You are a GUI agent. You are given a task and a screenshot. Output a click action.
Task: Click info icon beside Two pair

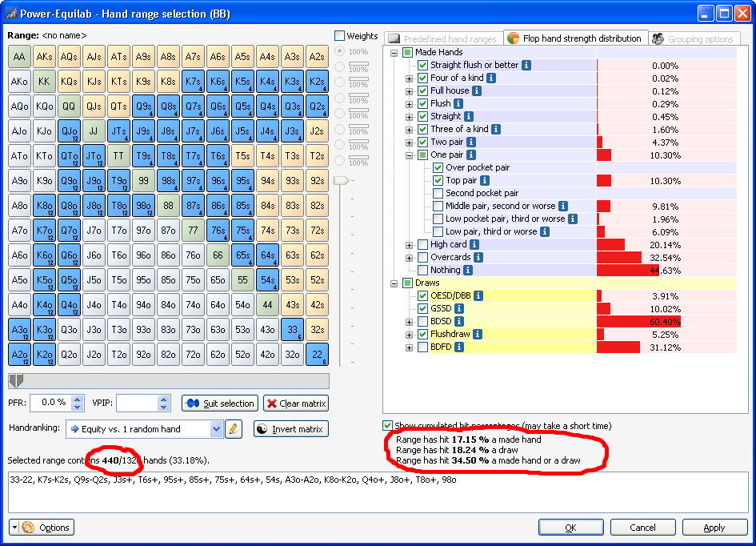point(471,142)
